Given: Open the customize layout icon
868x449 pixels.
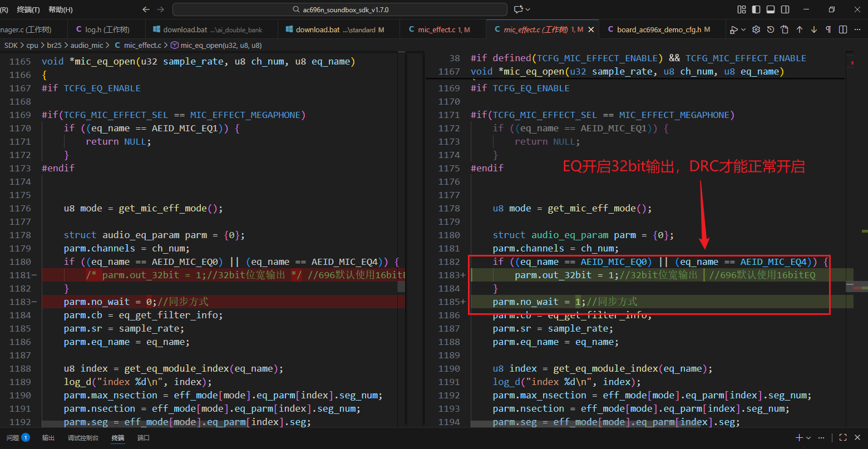Looking at the screenshot, I should point(742,9).
